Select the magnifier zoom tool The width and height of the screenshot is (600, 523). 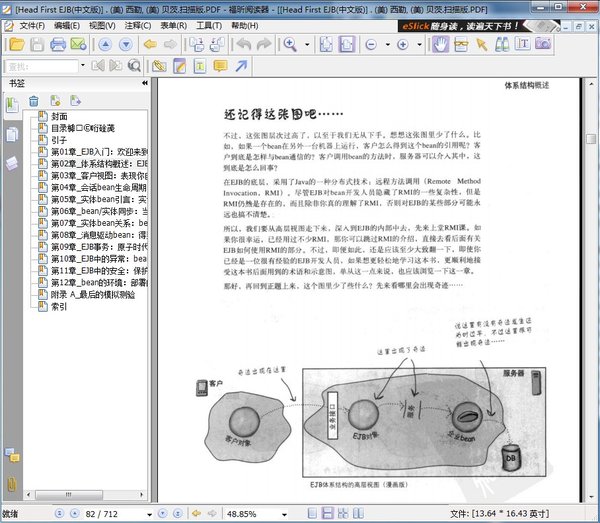[x=290, y=45]
